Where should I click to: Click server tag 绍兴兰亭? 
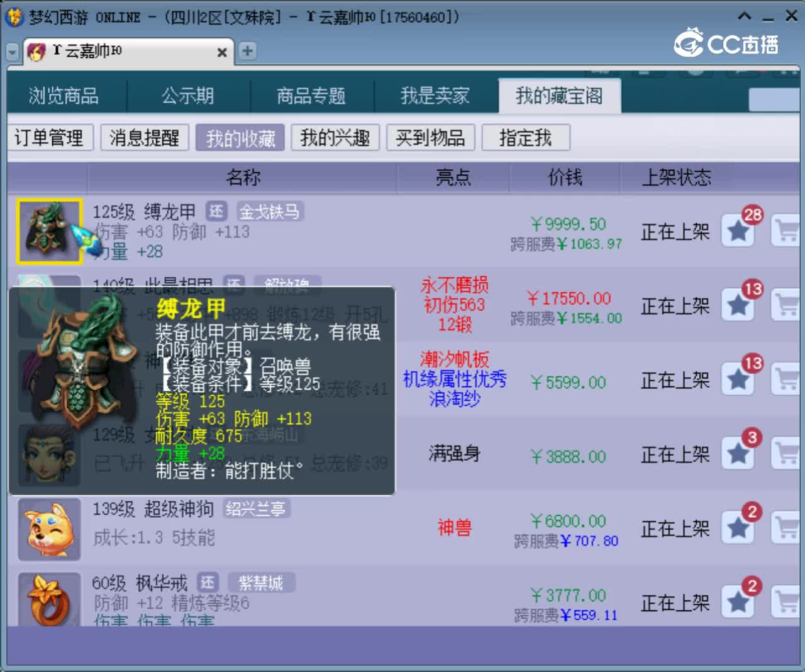(255, 508)
